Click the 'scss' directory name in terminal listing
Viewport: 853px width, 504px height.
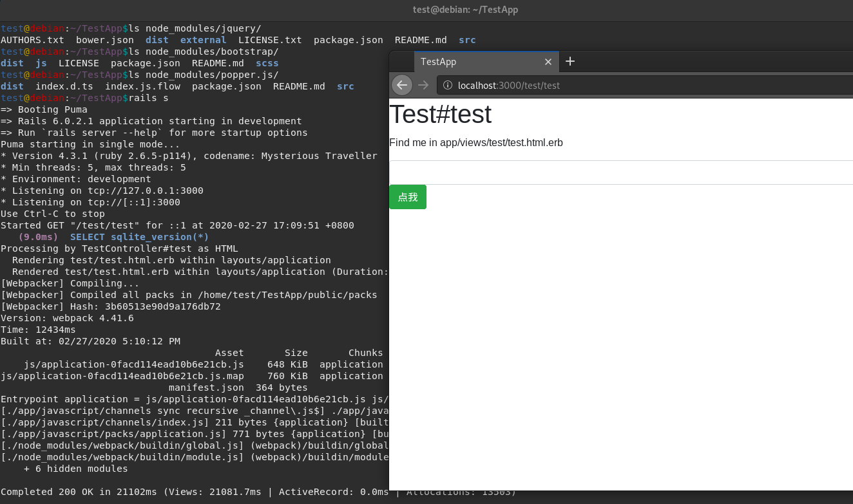click(267, 63)
